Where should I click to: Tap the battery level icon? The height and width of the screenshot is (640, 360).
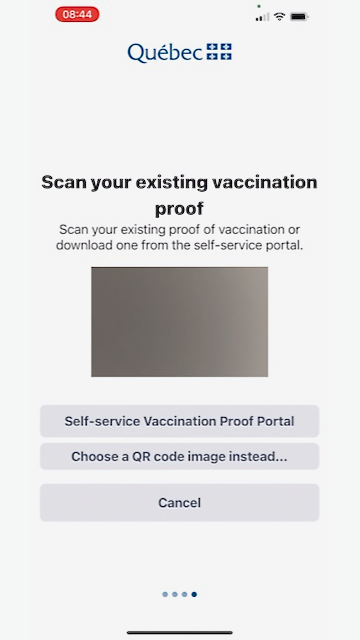pyautogui.click(x=299, y=17)
